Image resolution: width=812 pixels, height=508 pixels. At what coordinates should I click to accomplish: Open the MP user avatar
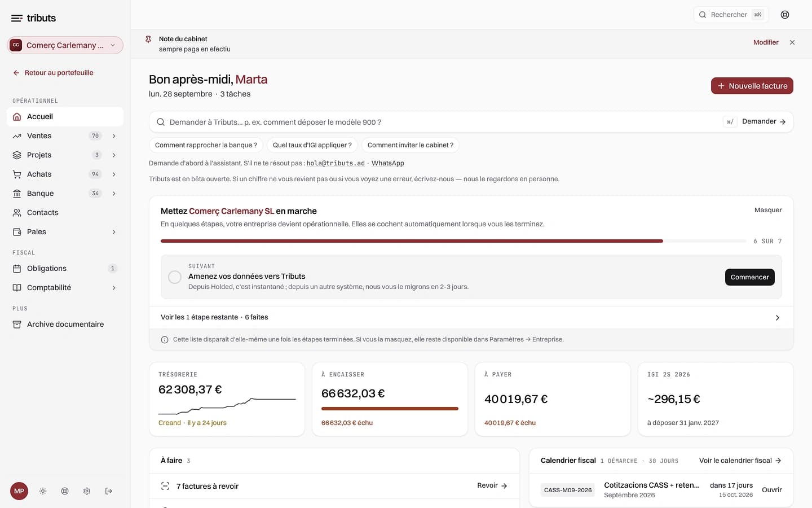click(19, 491)
